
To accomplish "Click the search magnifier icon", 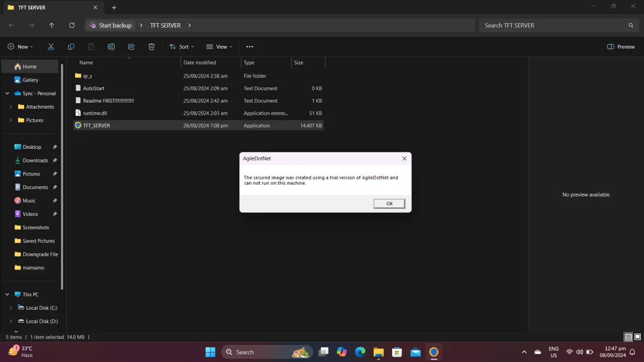I will pos(631,25).
